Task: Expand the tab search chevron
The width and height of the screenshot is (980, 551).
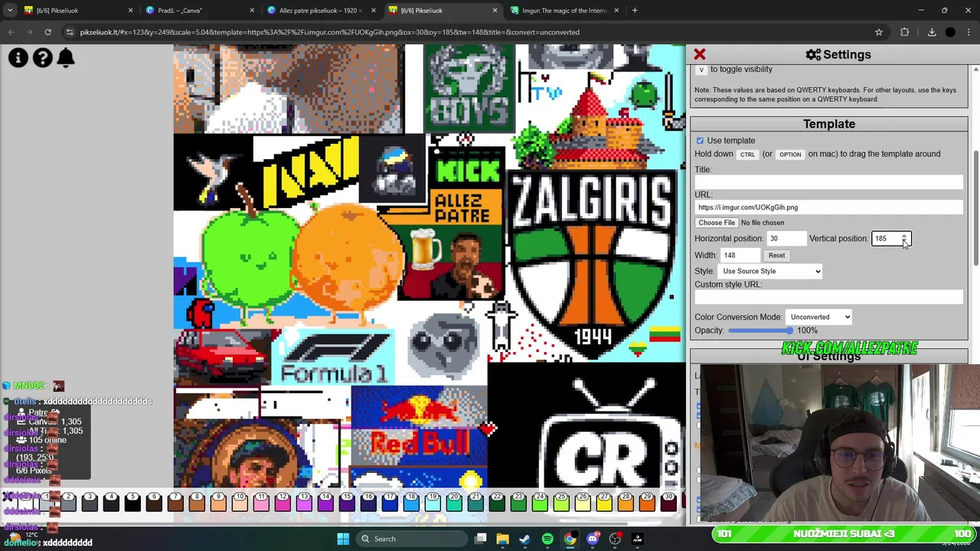Action: click(8, 11)
